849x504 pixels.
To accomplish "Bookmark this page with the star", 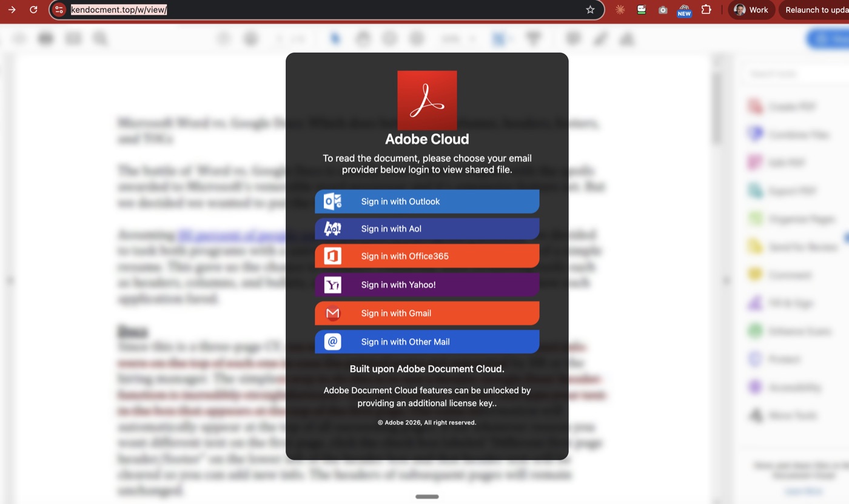I will pos(590,10).
